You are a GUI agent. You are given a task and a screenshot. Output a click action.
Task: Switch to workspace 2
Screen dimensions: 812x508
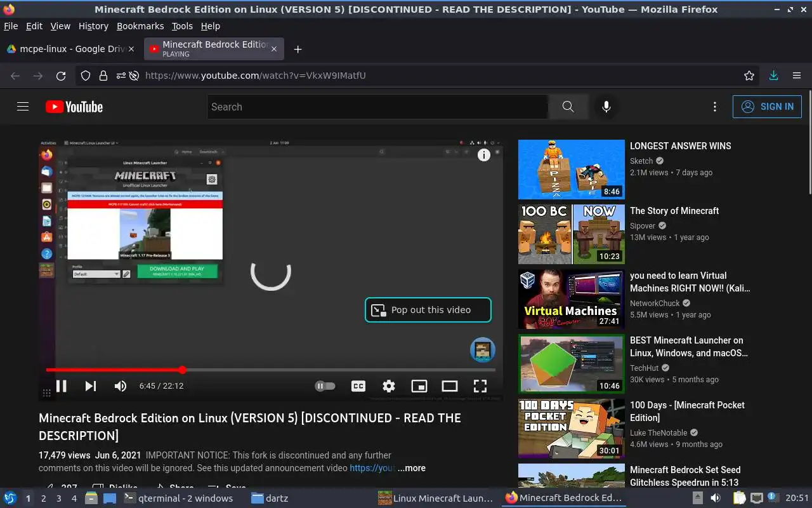pyautogui.click(x=43, y=498)
